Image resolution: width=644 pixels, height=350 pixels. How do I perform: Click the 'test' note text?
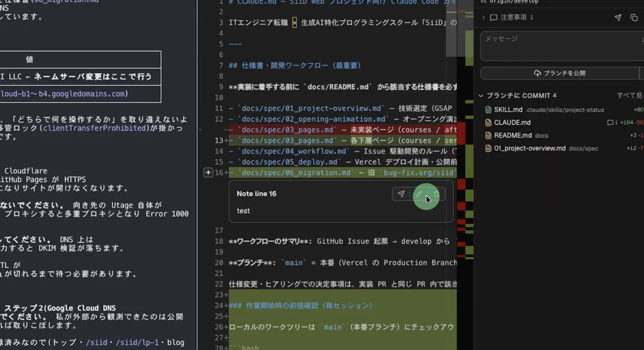(244, 211)
